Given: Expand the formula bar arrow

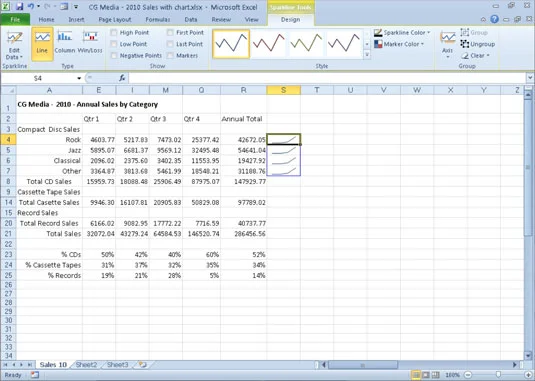Looking at the screenshot, I should click(x=530, y=78).
